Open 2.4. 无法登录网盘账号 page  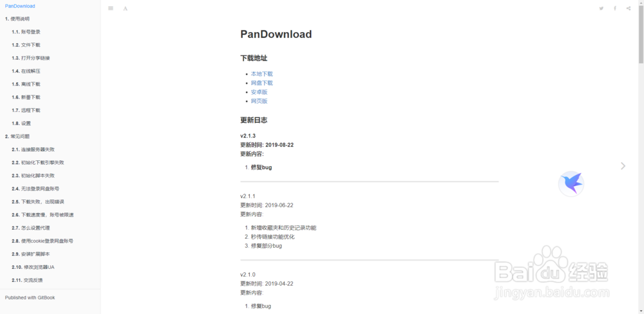pyautogui.click(x=35, y=189)
